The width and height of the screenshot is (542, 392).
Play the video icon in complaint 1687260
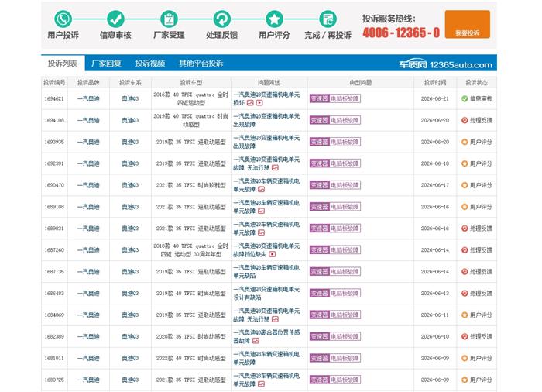273,254
